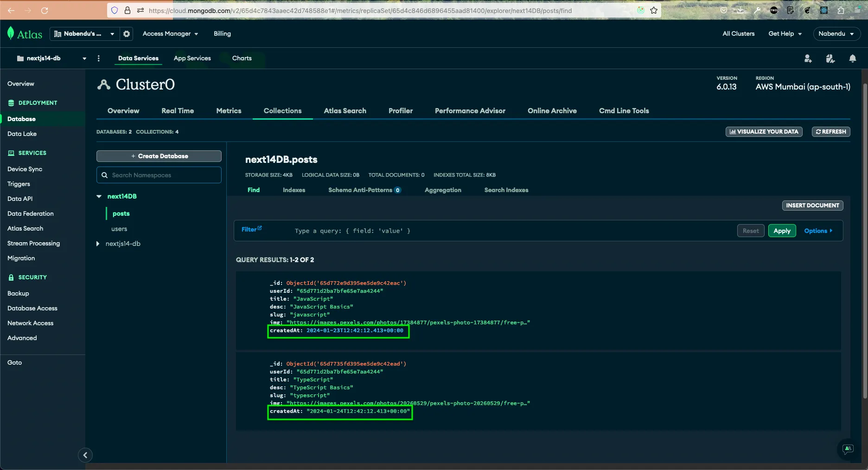Open Triggers in sidebar

19,184
